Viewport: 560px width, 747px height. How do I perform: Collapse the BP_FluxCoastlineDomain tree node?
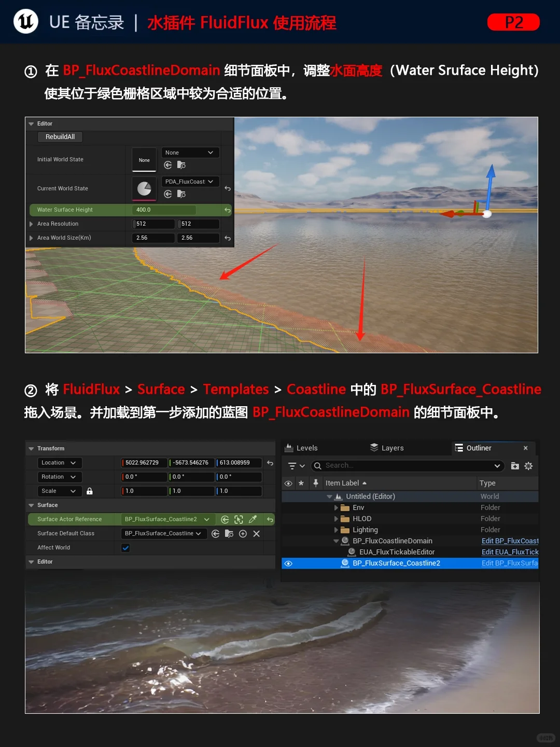[x=336, y=541]
